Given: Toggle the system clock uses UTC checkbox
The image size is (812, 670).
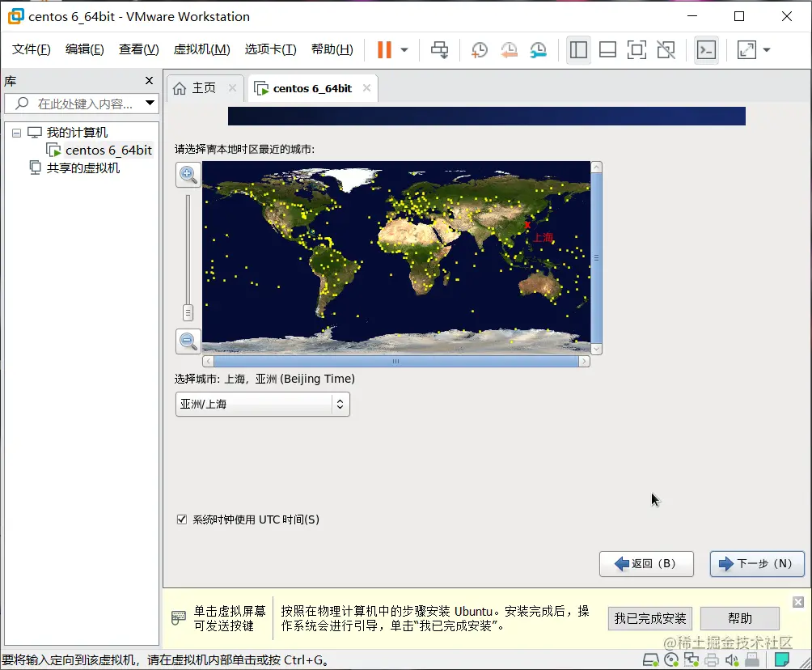Looking at the screenshot, I should click(182, 519).
